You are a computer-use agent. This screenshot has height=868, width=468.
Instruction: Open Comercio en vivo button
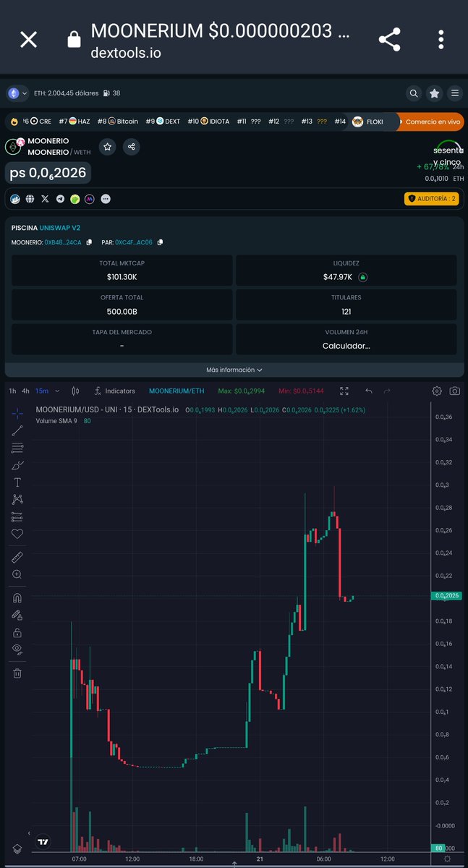point(430,122)
